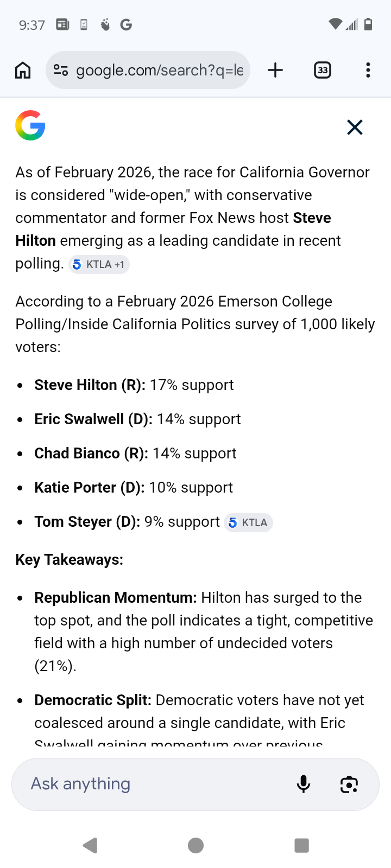Tap the battery icon in status bar
Viewport: 391px width, 868px height.
click(368, 24)
